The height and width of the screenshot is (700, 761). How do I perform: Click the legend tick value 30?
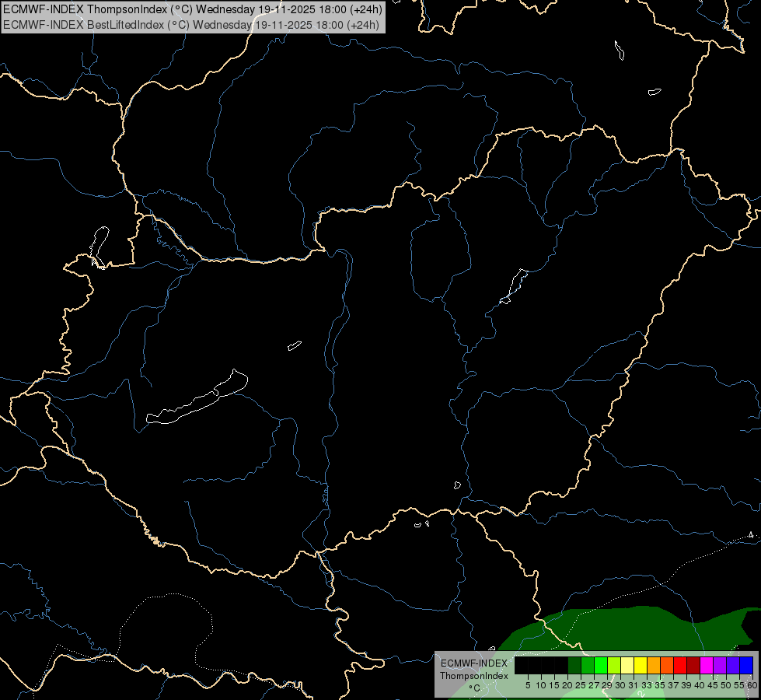pos(620,685)
